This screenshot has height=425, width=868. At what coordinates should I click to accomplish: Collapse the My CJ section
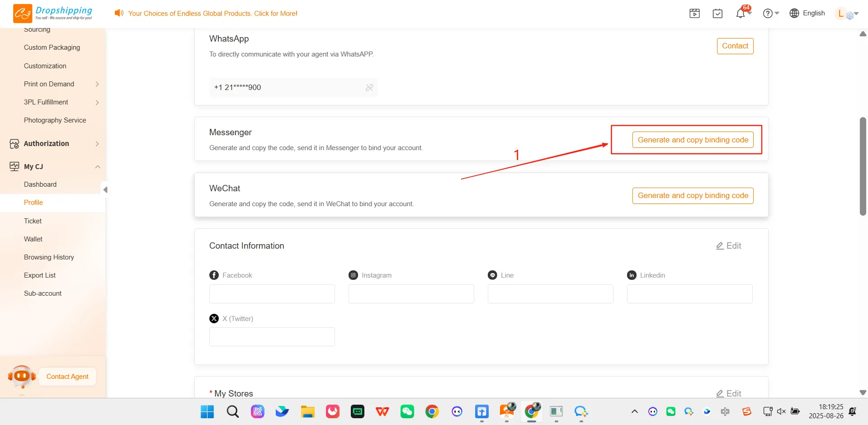coord(97,167)
